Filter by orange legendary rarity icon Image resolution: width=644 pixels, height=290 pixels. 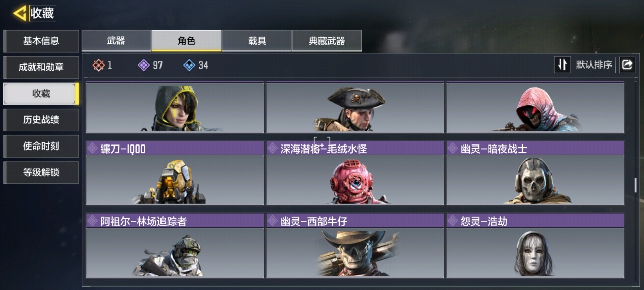[x=99, y=65]
